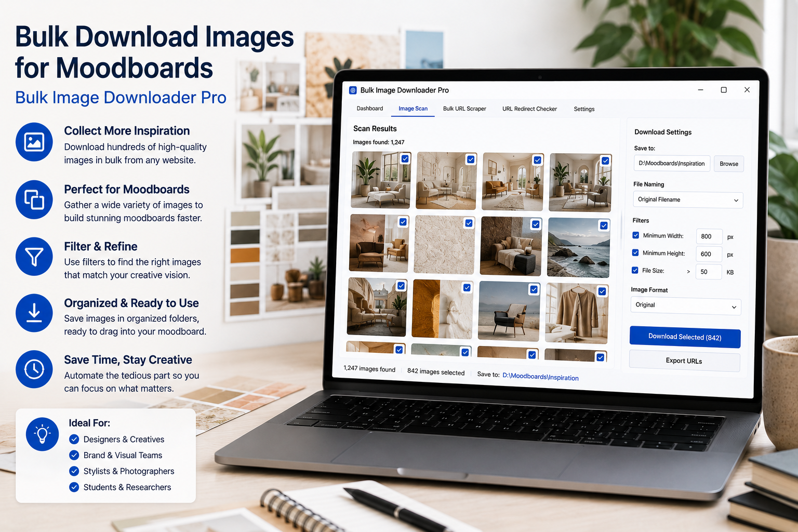Click the Download Selected (842) button
The image size is (798, 532).
pos(685,337)
